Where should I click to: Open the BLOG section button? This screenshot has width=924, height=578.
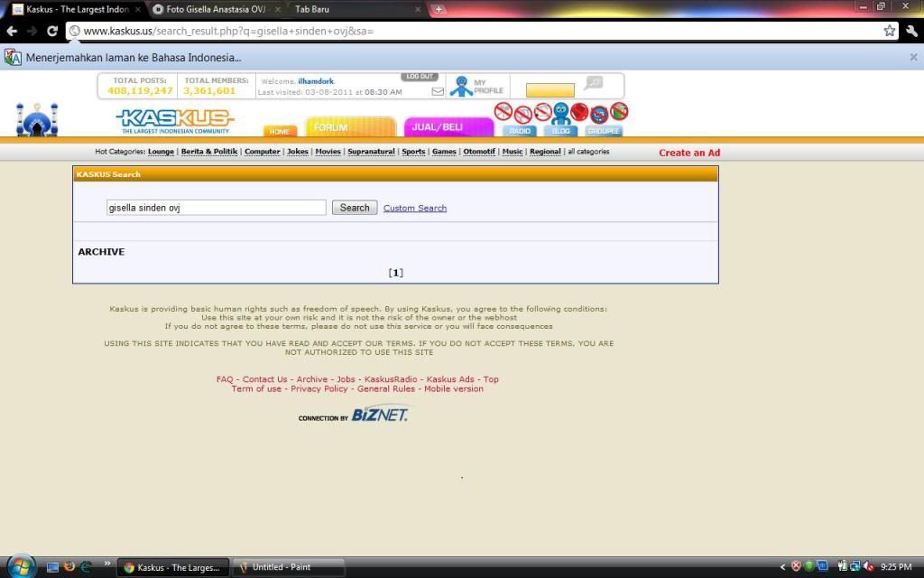[x=560, y=131]
